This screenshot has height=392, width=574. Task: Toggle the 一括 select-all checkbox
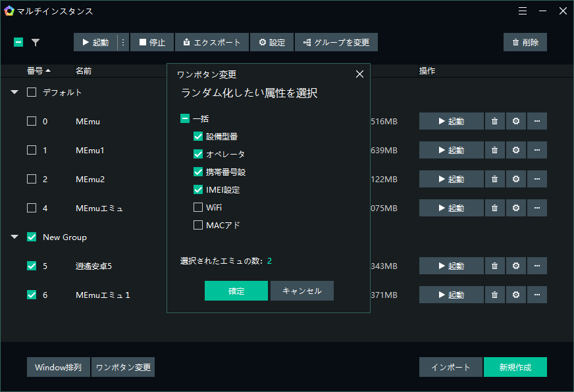click(185, 119)
